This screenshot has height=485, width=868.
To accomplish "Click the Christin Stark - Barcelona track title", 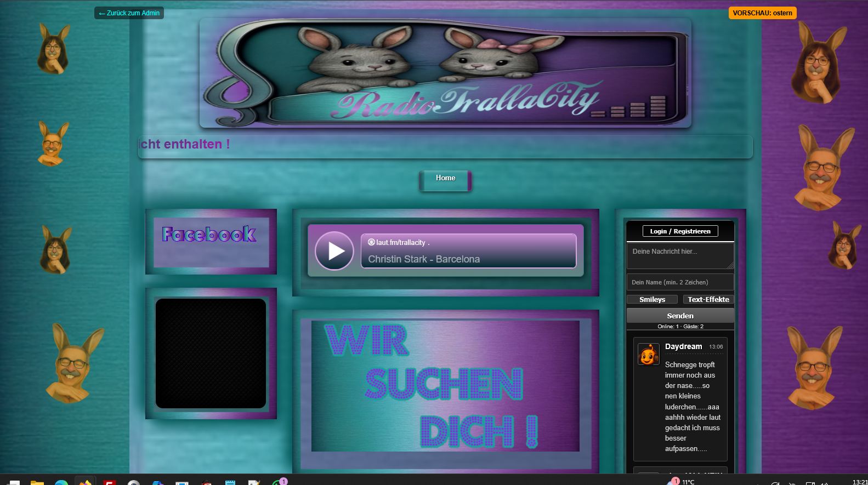I will pos(424,259).
